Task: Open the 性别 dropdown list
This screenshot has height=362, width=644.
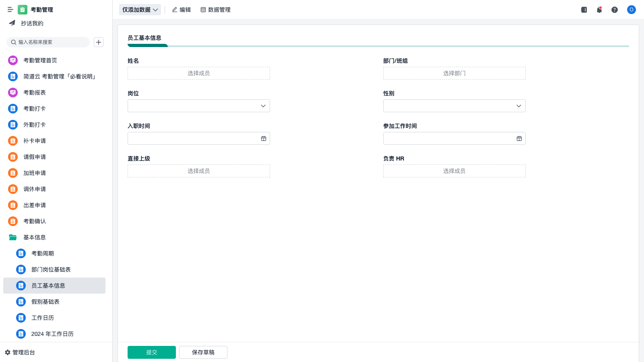Action: 454,106
